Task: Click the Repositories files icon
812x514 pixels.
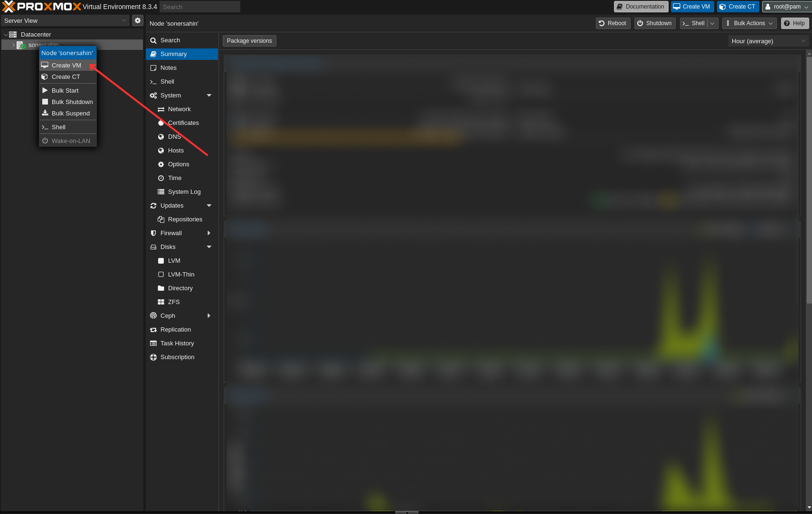Action: [x=161, y=219]
